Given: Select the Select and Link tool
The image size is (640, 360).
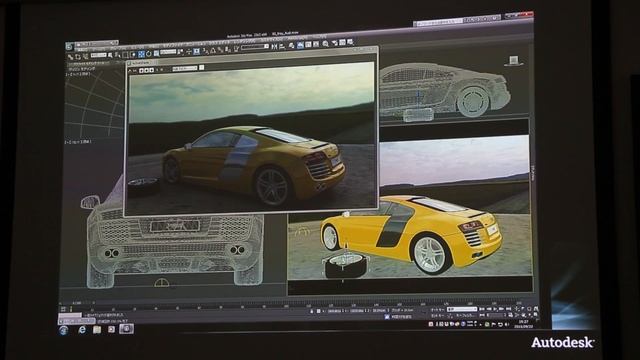Looking at the screenshot, I should pos(70,57).
